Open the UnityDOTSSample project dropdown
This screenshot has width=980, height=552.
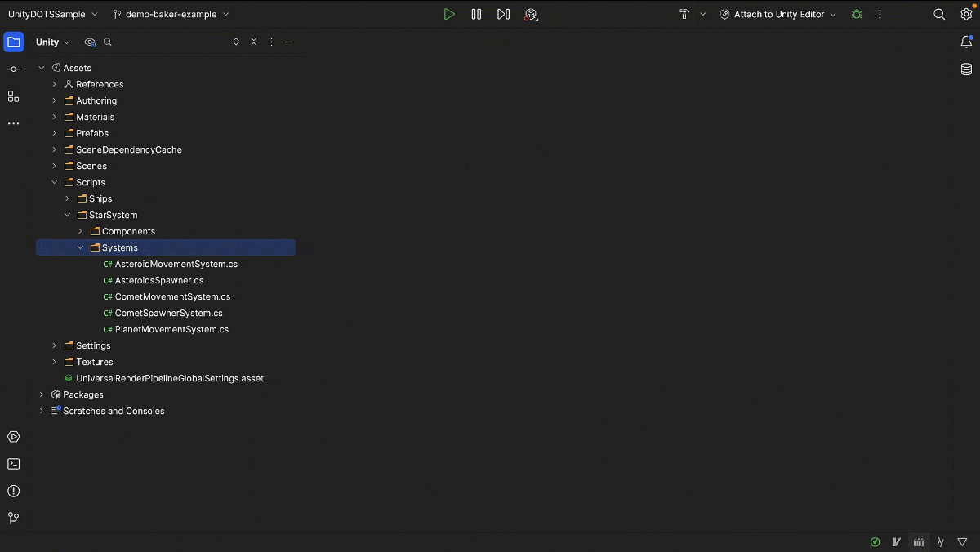[x=52, y=14]
